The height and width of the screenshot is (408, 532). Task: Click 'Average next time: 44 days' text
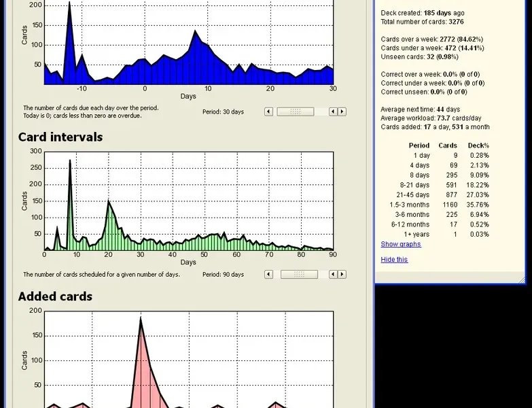pos(420,109)
